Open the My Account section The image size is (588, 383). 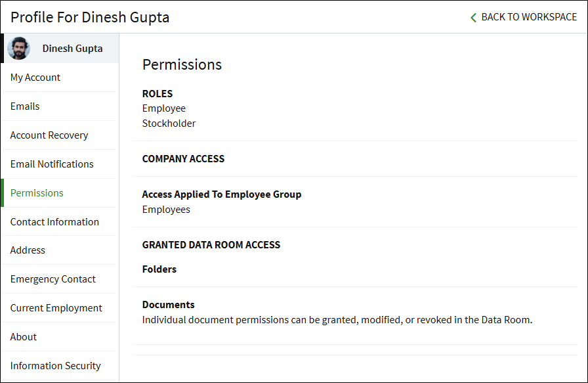(x=35, y=78)
